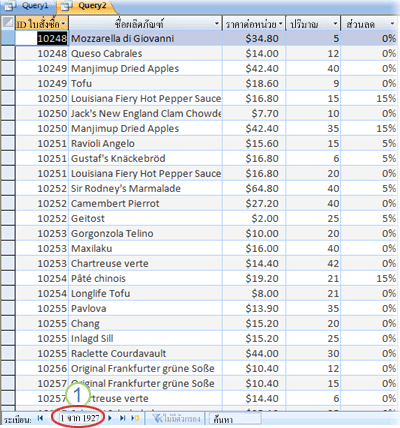The image size is (400, 428).
Task: Click the current record number box
Action: pos(80,418)
